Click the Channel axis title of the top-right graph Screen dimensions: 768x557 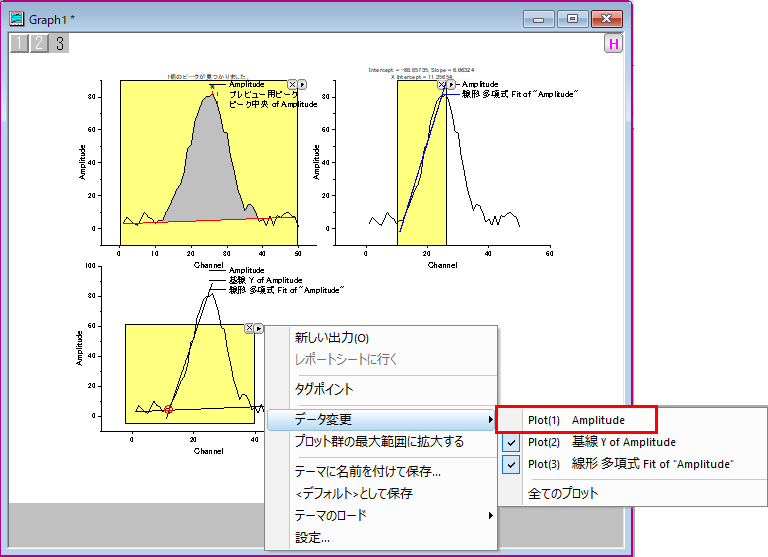point(442,265)
